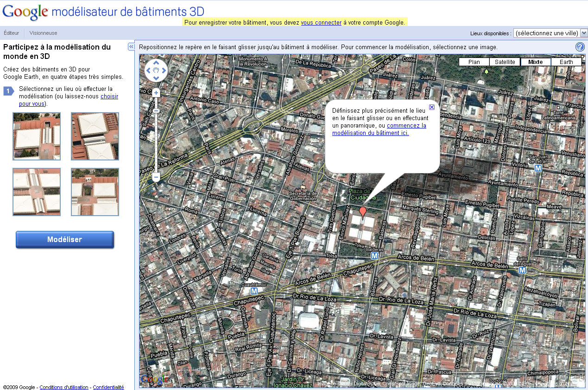
Task: Click the Salto del Agua metro icon
Action: click(522, 270)
